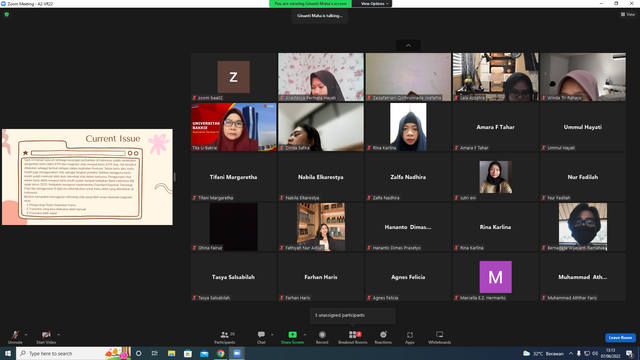Viewport: 640px width, 360px height.
Task: Open Microsoft Store from the taskbar
Action: [x=188, y=353]
